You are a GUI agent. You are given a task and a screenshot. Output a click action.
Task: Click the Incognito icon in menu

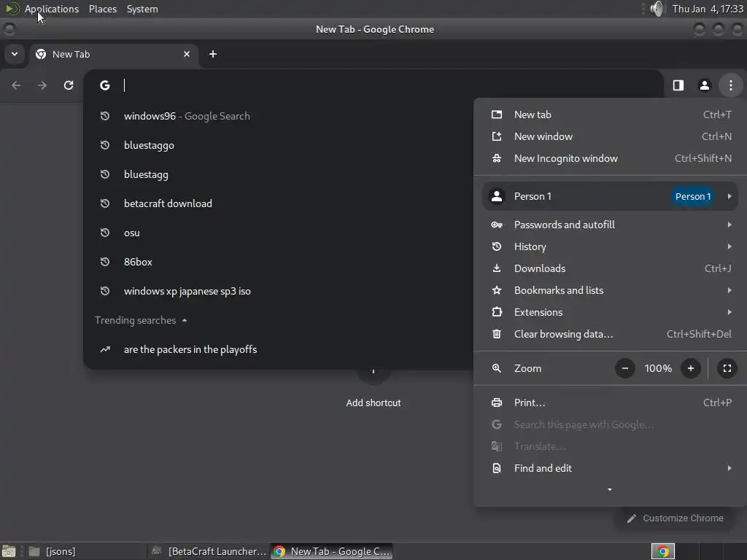496,158
